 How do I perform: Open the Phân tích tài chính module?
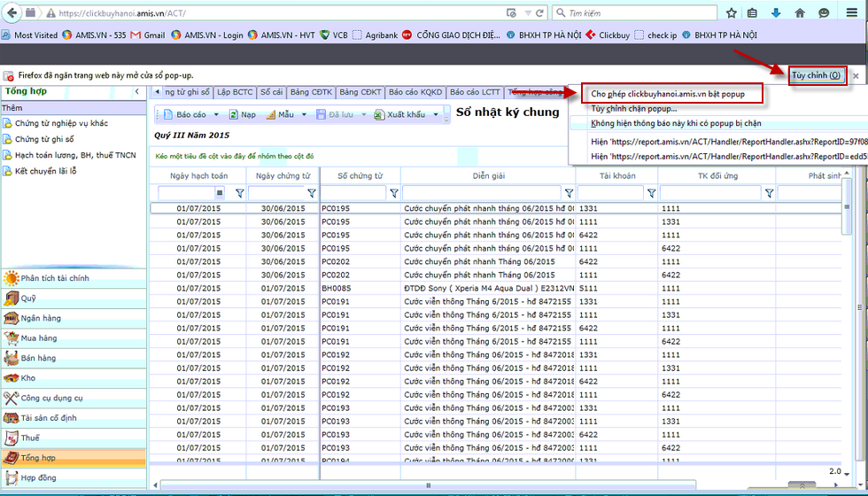point(74,278)
